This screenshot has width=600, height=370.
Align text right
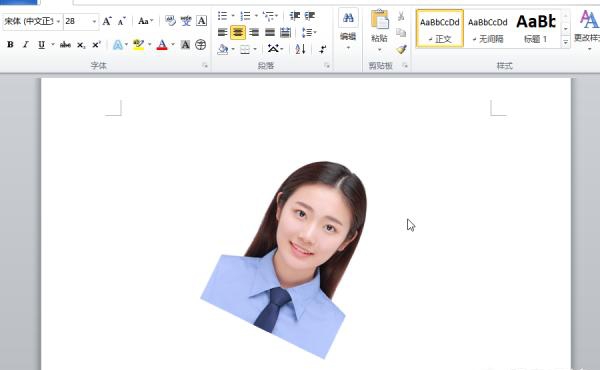pyautogui.click(x=254, y=32)
